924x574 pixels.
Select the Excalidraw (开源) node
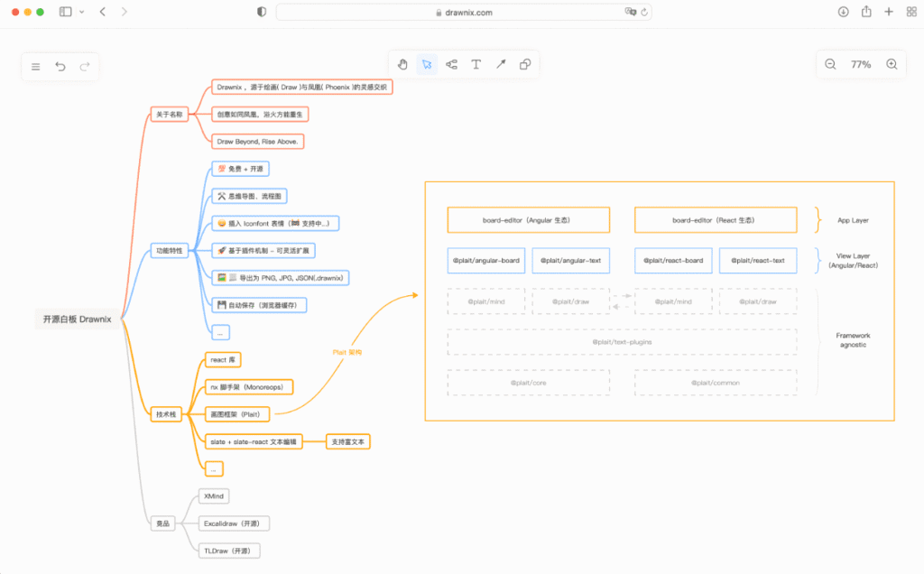234,523
